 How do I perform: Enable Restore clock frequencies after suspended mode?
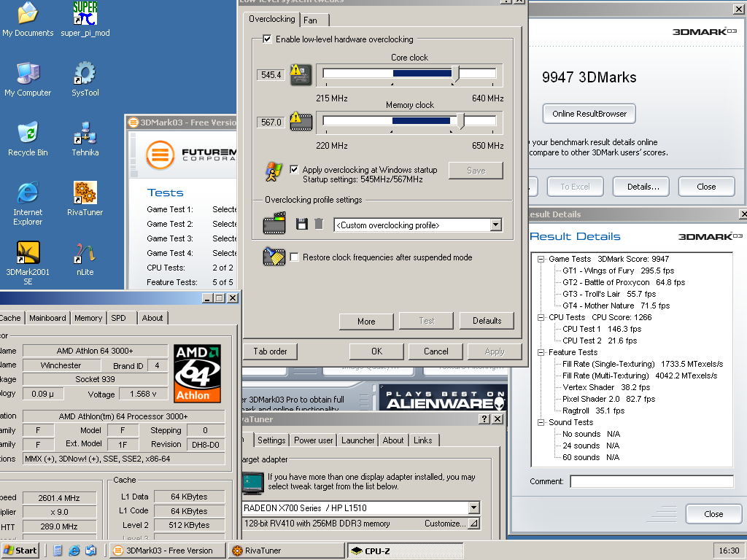click(x=295, y=257)
